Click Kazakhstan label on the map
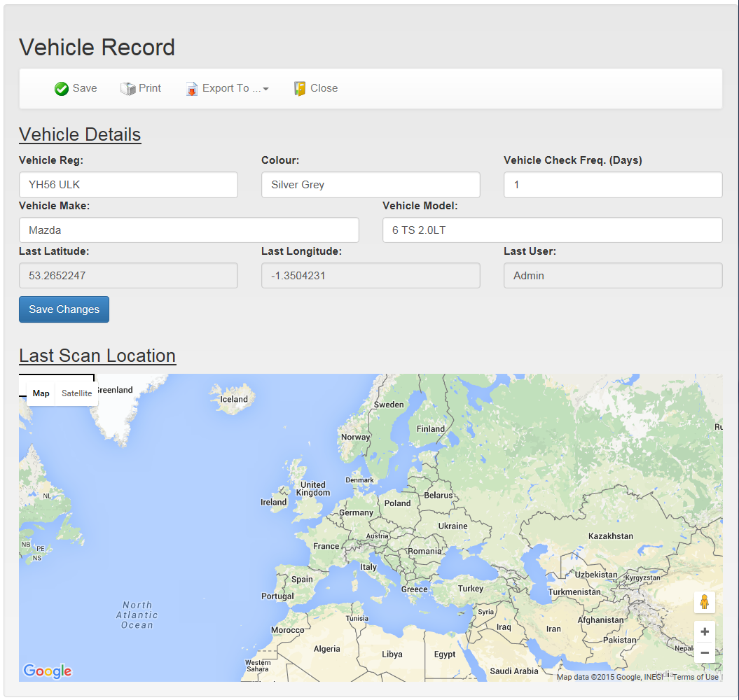The height and width of the screenshot is (700, 739). (611, 536)
